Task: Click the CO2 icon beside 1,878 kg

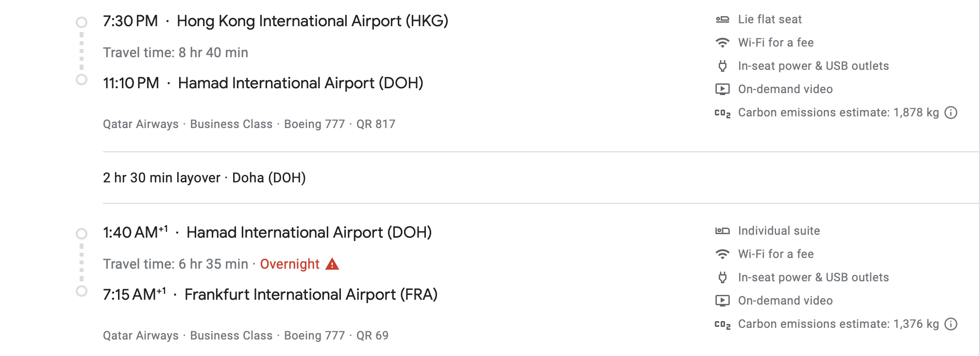Action: (722, 113)
